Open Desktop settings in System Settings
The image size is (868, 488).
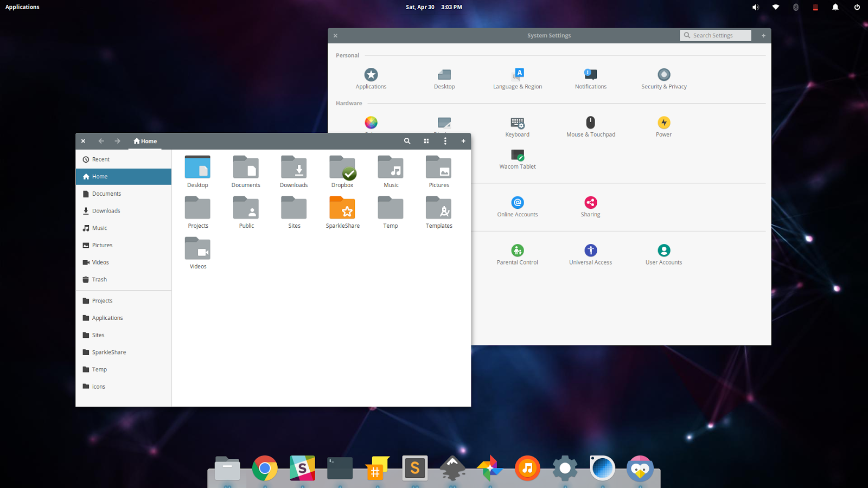[444, 75]
